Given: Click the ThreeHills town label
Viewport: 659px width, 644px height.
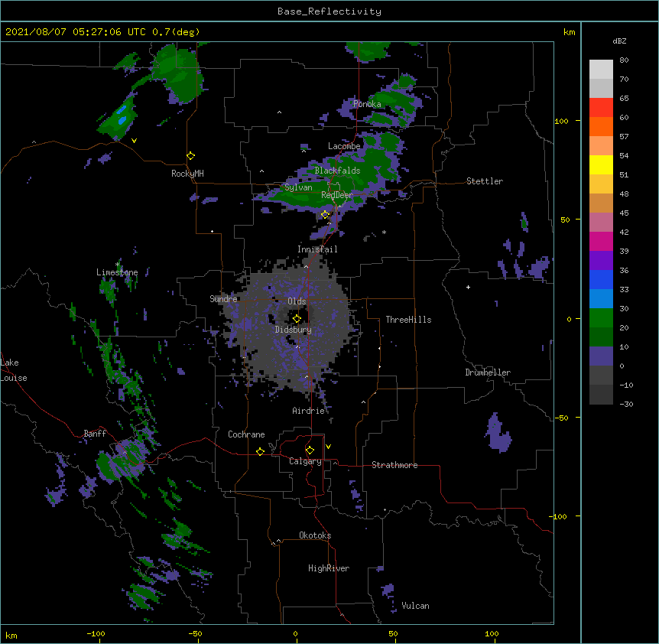Looking at the screenshot, I should 408,320.
